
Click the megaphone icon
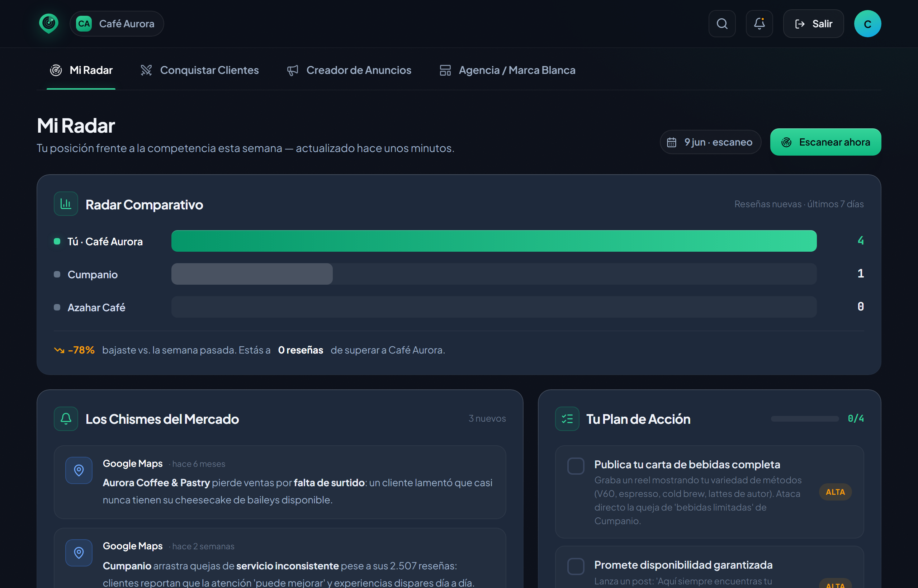click(x=293, y=70)
